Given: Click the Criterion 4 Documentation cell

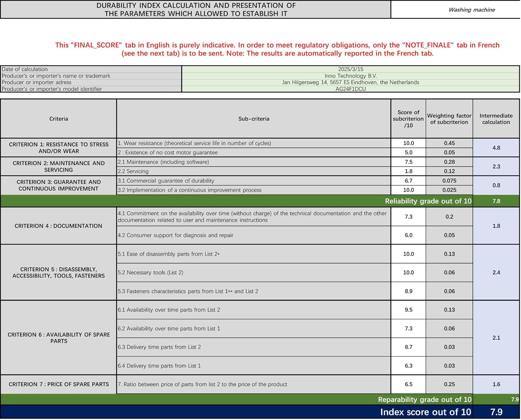Looking at the screenshot, I should [58, 226].
